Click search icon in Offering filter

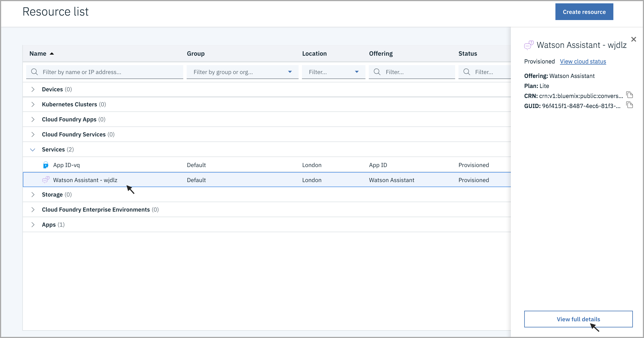click(x=377, y=72)
